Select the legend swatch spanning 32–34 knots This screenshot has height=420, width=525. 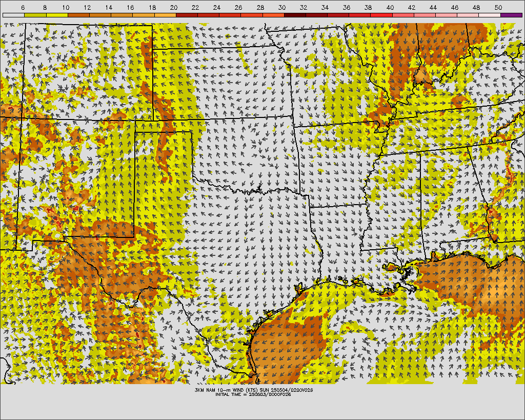tap(317, 15)
